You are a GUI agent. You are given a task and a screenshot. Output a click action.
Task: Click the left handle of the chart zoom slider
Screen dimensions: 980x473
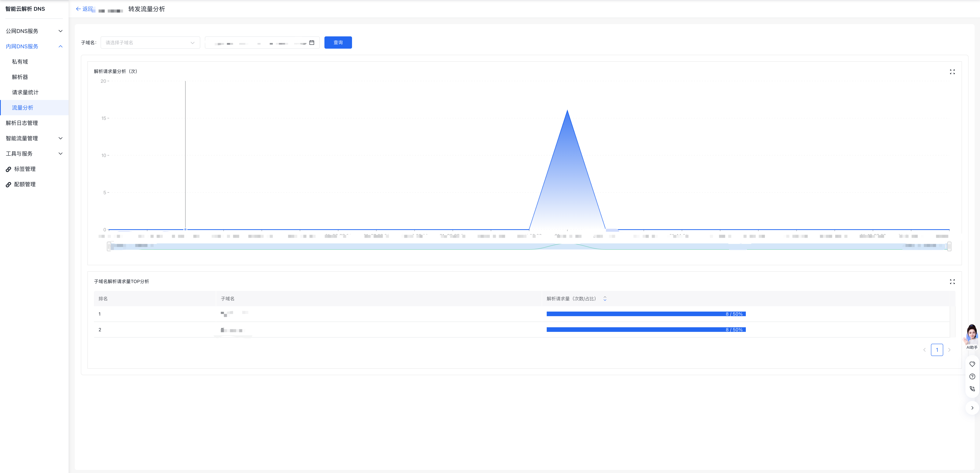tap(109, 246)
